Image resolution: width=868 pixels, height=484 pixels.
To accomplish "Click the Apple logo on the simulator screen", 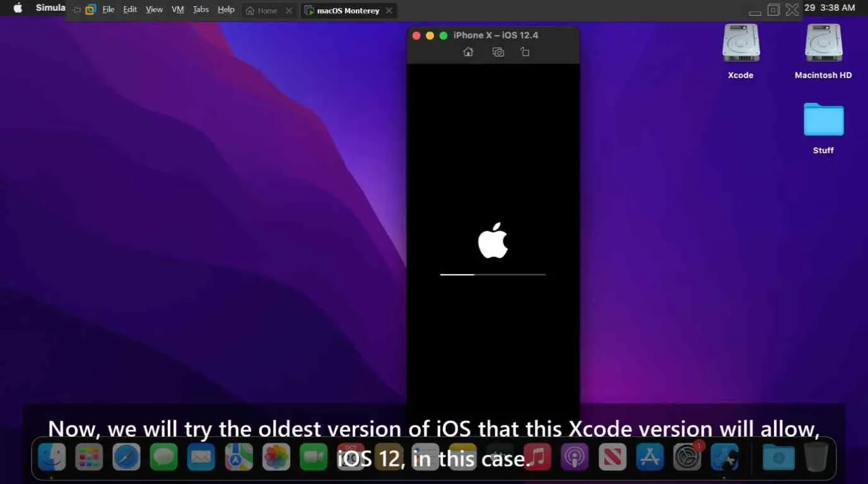I will pyautogui.click(x=493, y=240).
